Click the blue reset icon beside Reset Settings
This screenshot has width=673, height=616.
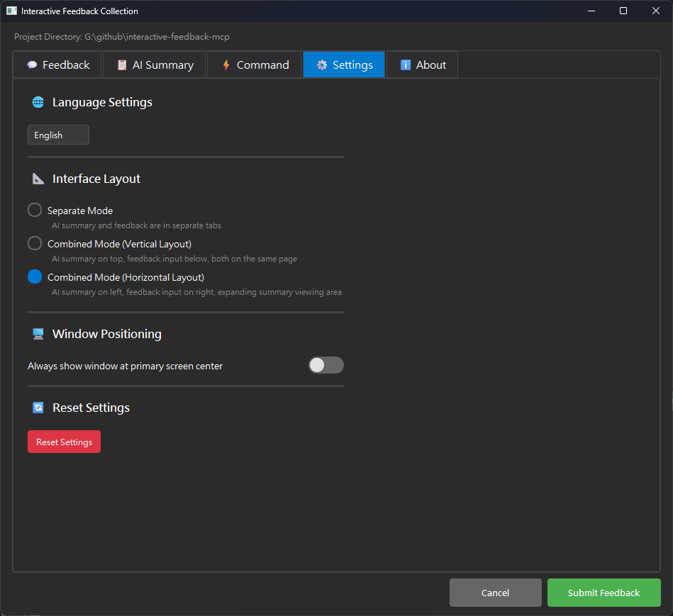point(38,408)
